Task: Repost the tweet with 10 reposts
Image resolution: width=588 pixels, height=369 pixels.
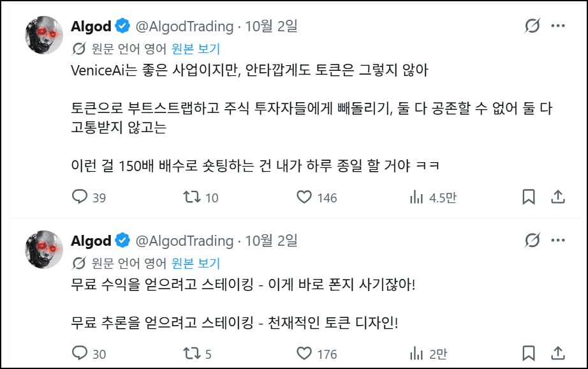Action: [x=201, y=197]
